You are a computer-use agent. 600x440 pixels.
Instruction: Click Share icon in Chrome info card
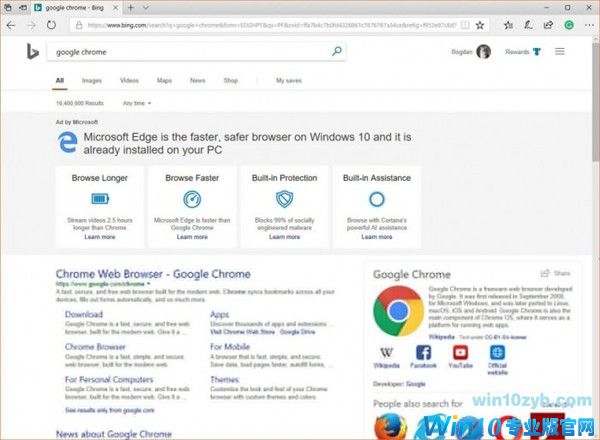(545, 273)
